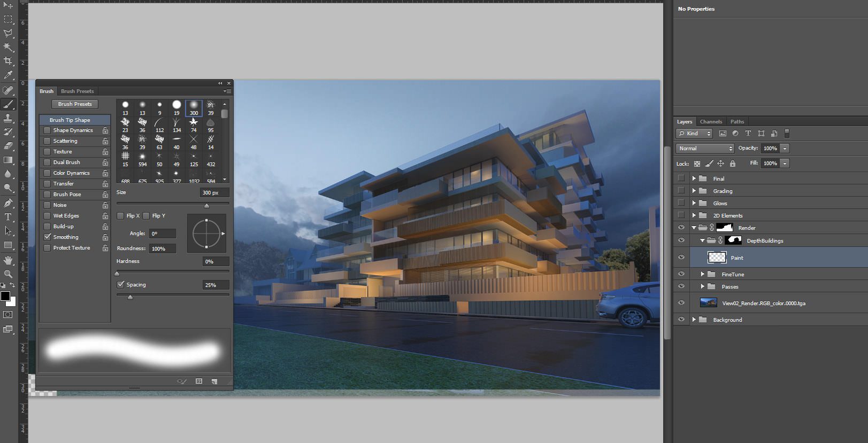Click the lock transparent pixels icon

point(697,164)
